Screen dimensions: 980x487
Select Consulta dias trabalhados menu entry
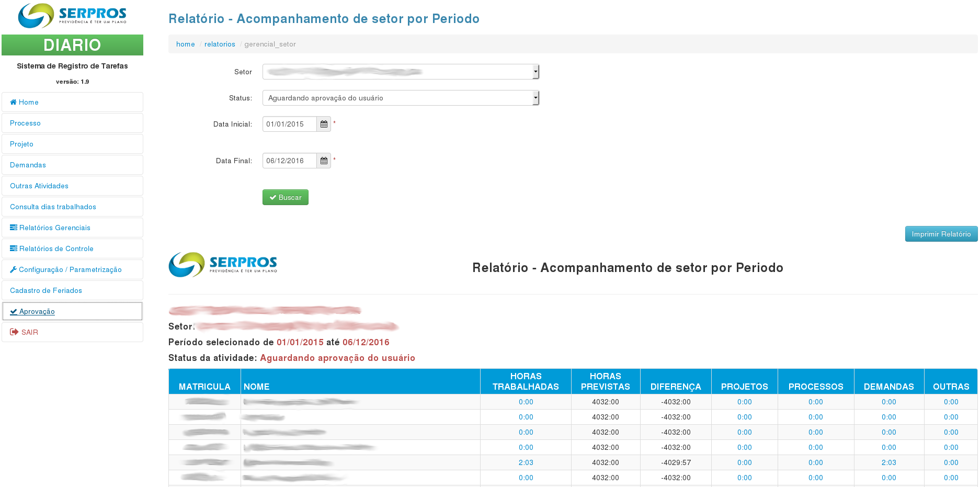pyautogui.click(x=53, y=207)
